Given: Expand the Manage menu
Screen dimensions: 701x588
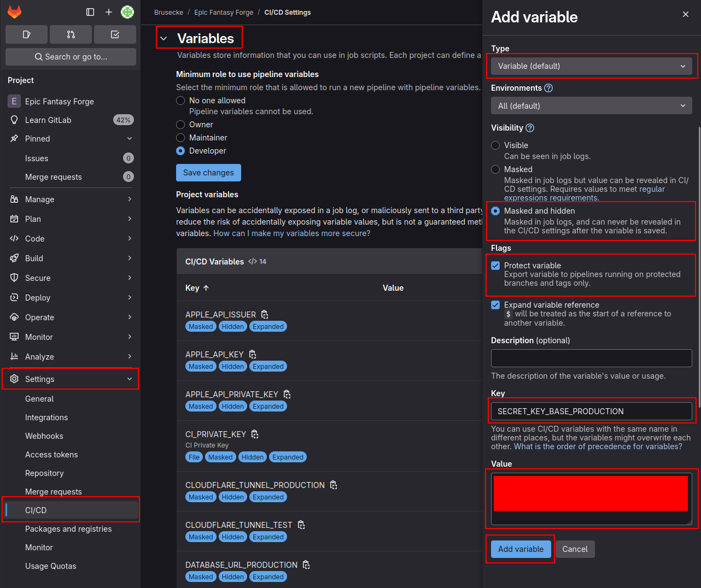Looking at the screenshot, I should click(70, 199).
